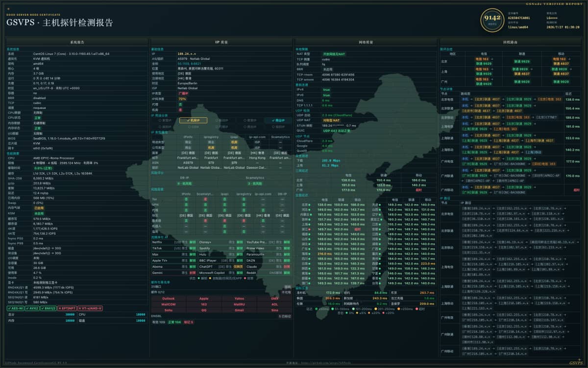Click the Disney+ streaming row
588x368 pixels.
tap(221, 242)
